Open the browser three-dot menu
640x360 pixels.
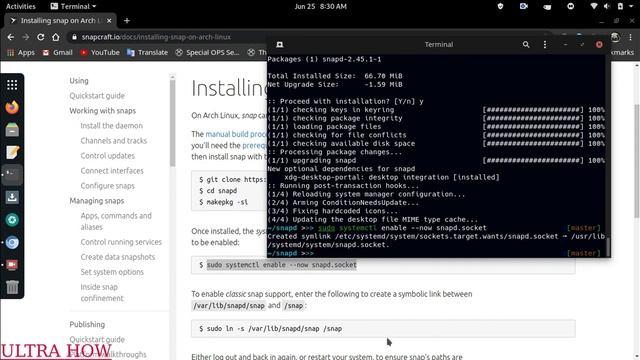[631, 37]
